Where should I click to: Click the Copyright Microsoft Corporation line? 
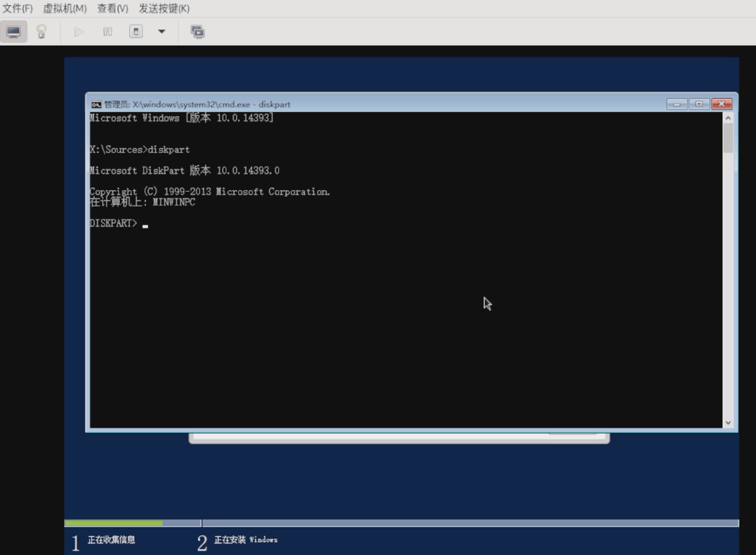210,192
